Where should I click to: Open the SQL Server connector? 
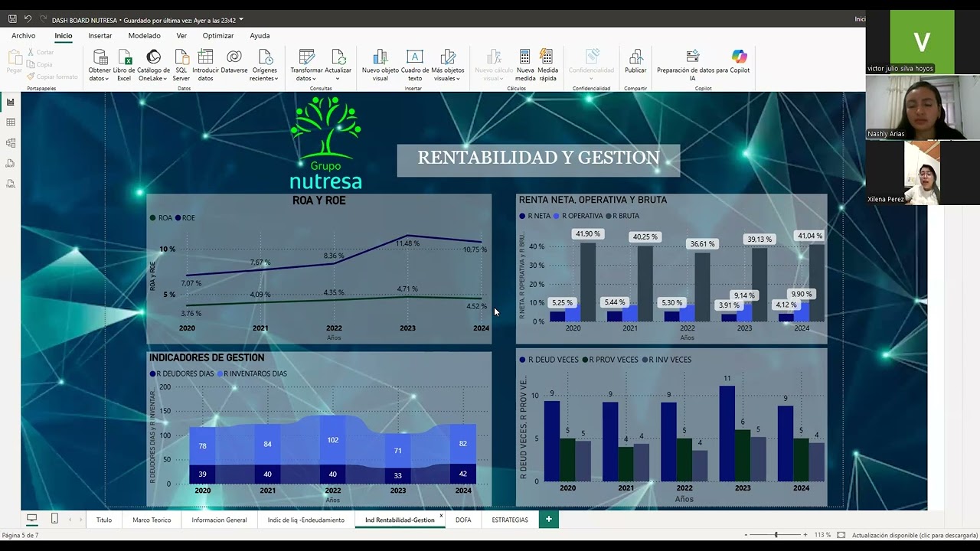[x=181, y=65]
